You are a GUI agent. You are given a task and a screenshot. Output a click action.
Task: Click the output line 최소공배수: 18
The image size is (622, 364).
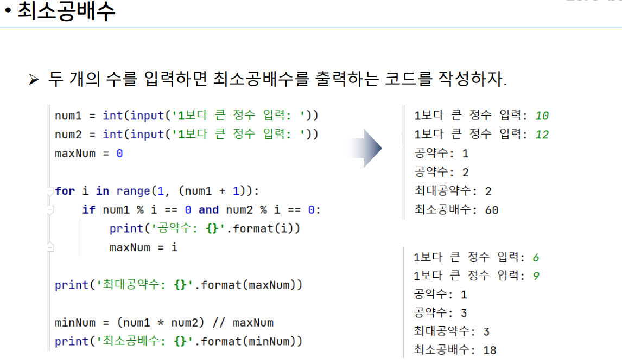pyautogui.click(x=455, y=350)
